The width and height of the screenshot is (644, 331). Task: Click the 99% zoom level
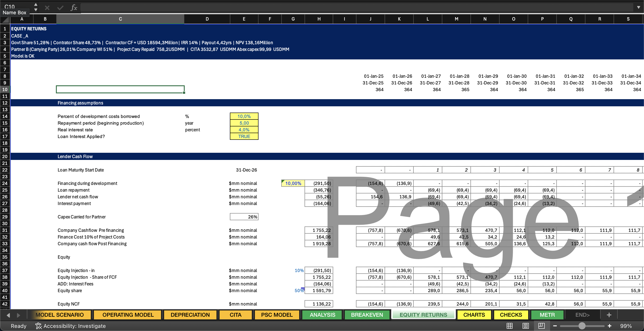(x=626, y=326)
